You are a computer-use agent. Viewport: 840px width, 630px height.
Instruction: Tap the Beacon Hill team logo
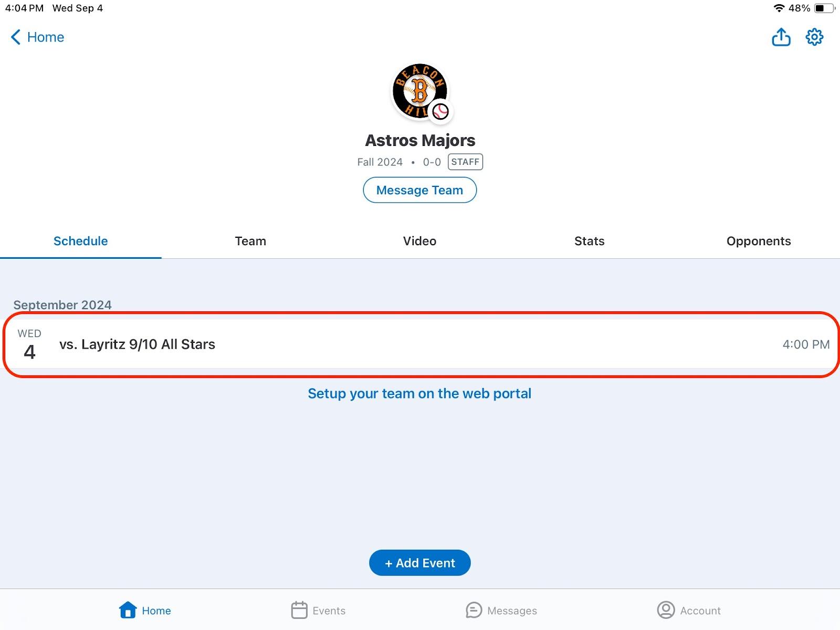(x=418, y=91)
